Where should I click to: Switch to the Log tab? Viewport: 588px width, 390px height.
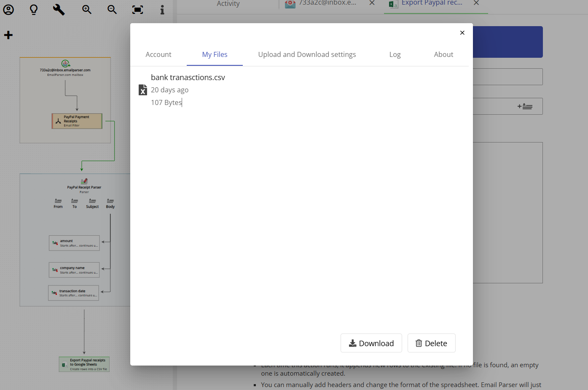(395, 54)
